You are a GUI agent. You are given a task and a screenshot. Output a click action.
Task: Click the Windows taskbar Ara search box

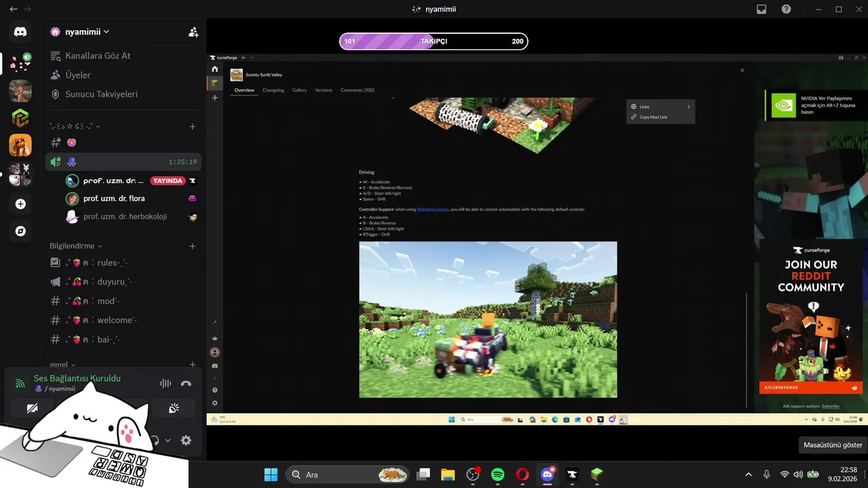pyautogui.click(x=348, y=474)
